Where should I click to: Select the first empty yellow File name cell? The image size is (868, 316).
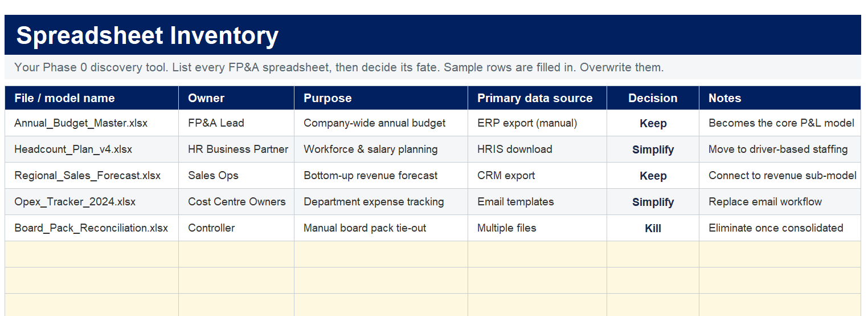92,254
